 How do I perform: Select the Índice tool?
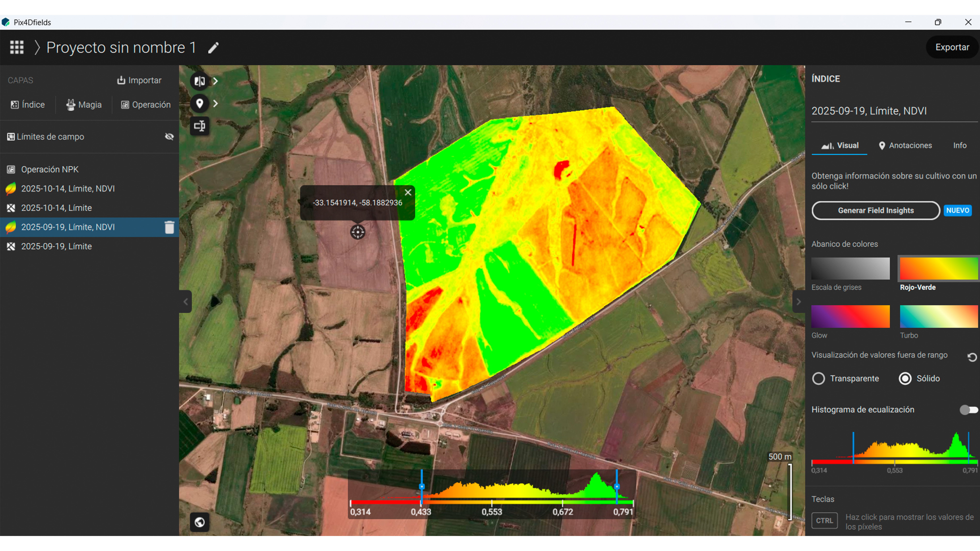[x=27, y=105]
